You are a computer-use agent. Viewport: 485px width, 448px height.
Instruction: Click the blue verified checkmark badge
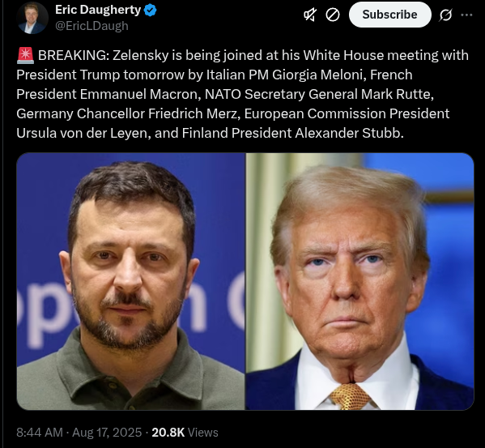(151, 11)
